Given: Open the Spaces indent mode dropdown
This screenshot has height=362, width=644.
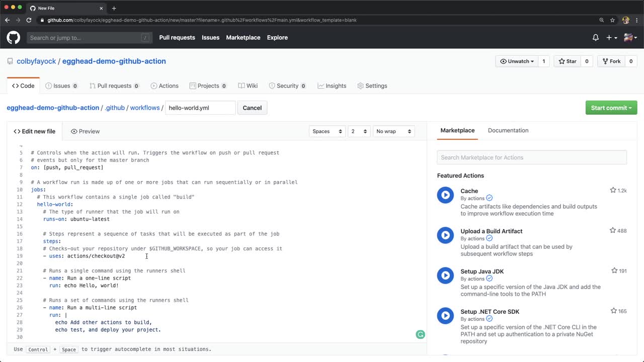Looking at the screenshot, I should tap(327, 131).
